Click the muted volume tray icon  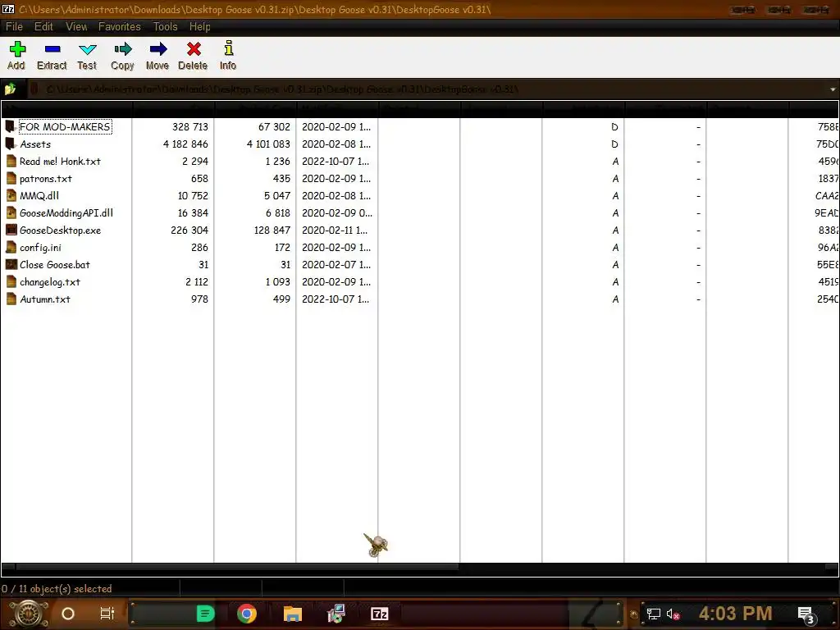pyautogui.click(x=673, y=614)
